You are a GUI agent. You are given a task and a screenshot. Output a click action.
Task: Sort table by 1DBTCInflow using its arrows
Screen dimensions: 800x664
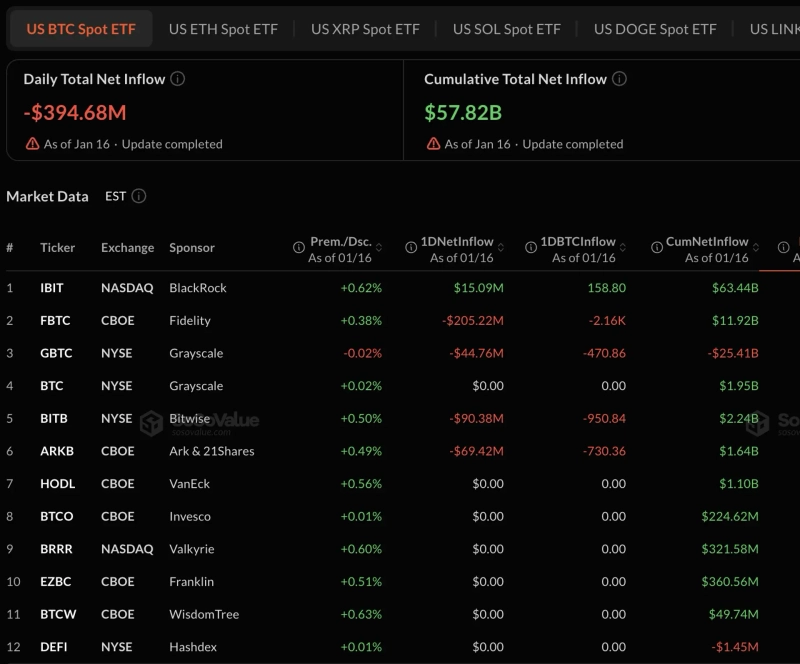click(x=624, y=247)
